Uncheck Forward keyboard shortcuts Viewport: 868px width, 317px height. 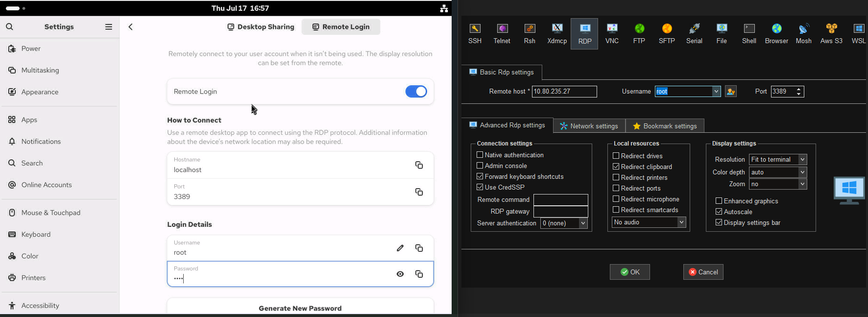tap(480, 176)
